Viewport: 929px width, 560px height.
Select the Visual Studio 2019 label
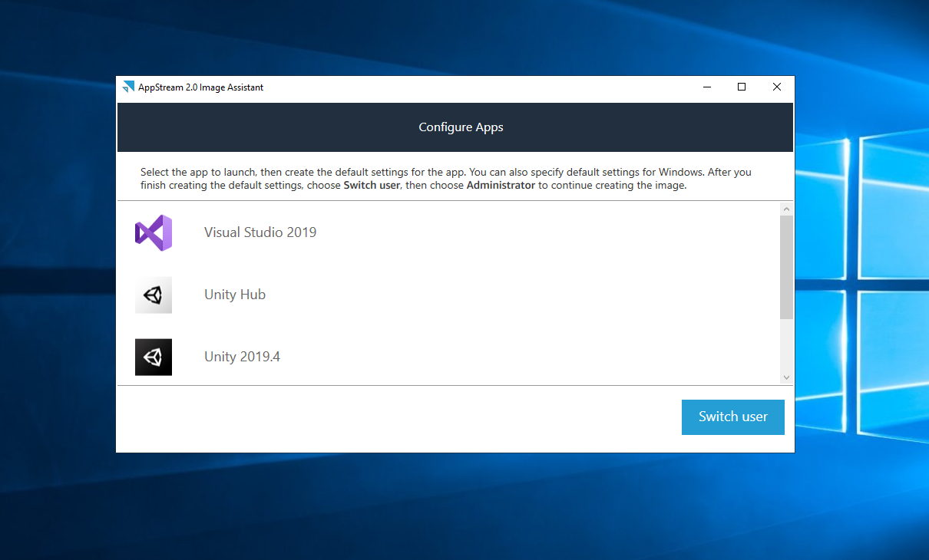point(260,232)
